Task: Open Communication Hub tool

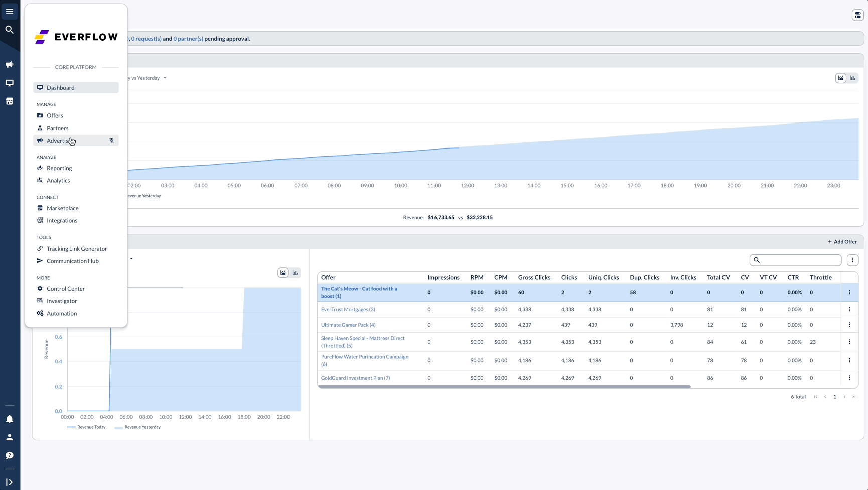Action: point(76,261)
